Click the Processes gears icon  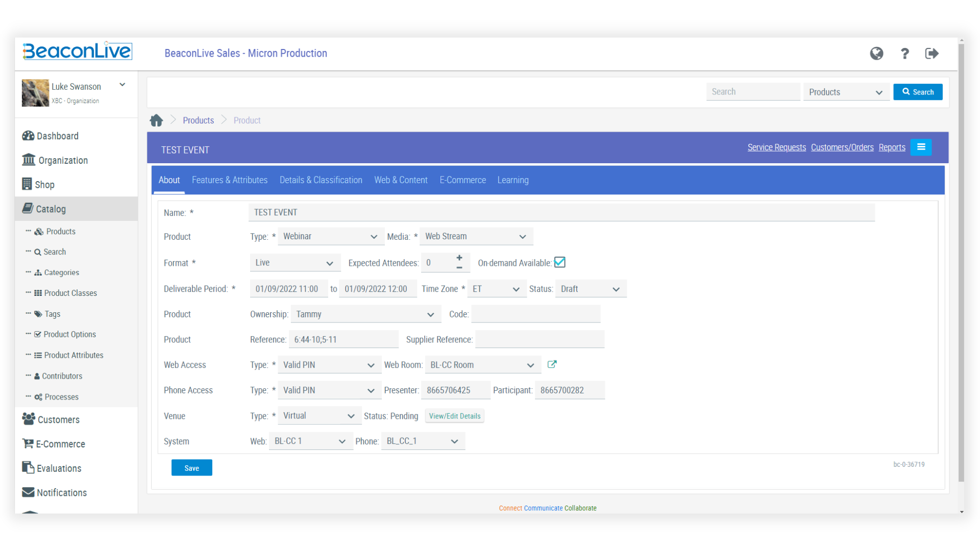click(x=38, y=397)
